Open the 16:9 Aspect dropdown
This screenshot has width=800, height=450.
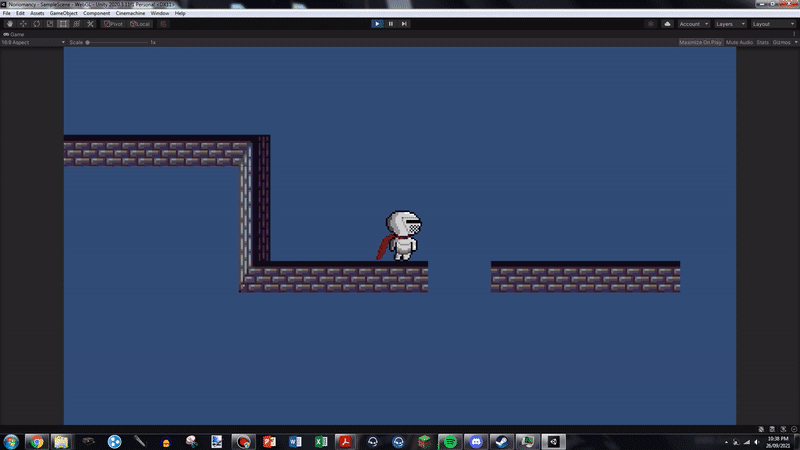pyautogui.click(x=33, y=42)
